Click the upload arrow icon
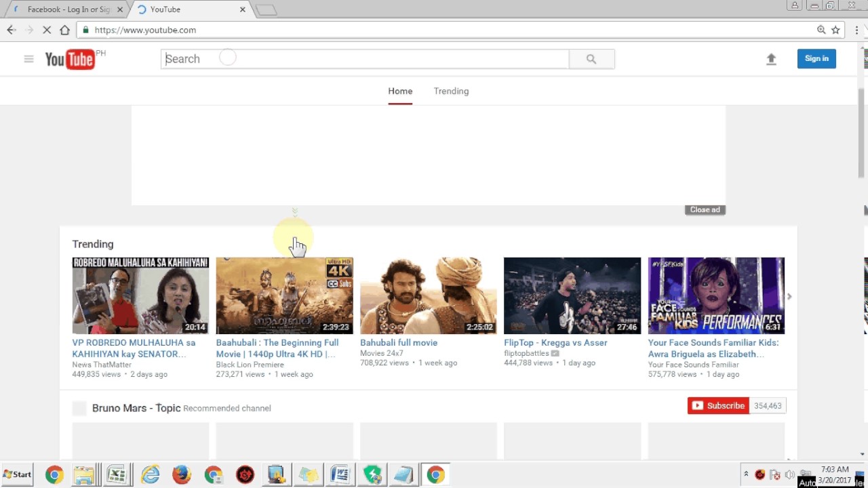This screenshot has width=868, height=488. (771, 59)
